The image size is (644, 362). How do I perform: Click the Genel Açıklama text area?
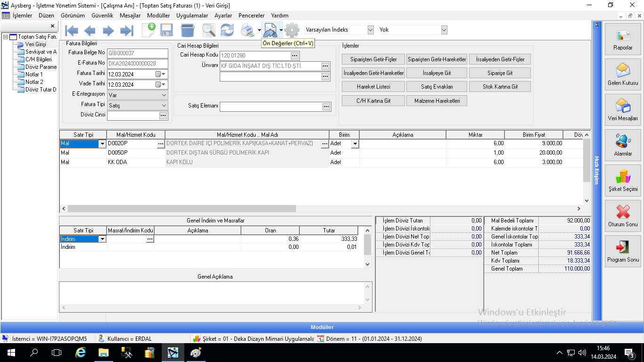click(212, 293)
